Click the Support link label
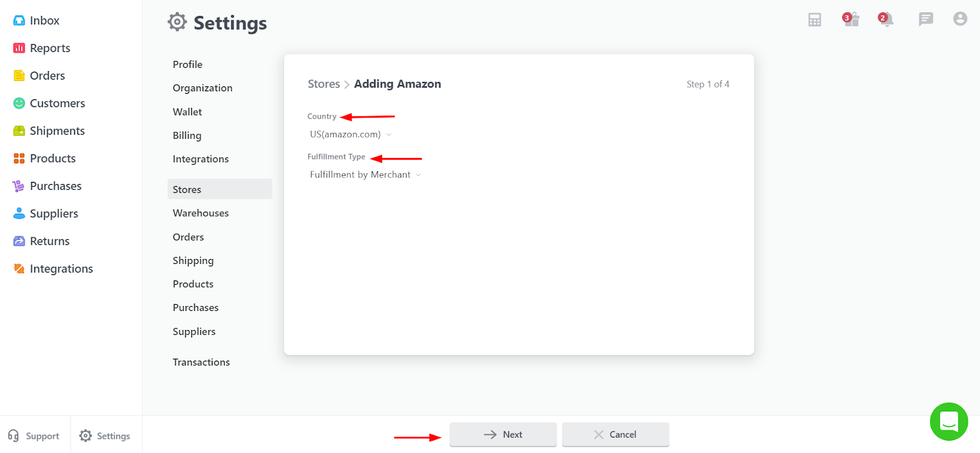The width and height of the screenshot is (980, 453). click(42, 436)
